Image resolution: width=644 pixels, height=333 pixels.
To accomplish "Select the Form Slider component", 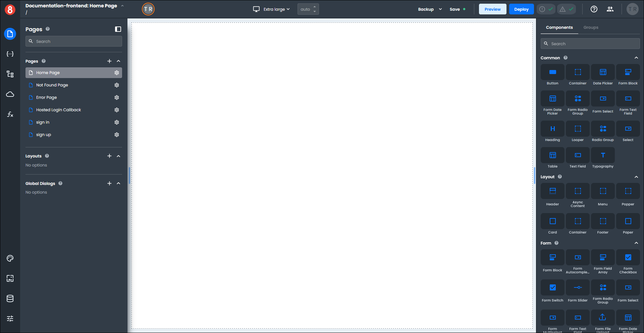I will pos(577,291).
